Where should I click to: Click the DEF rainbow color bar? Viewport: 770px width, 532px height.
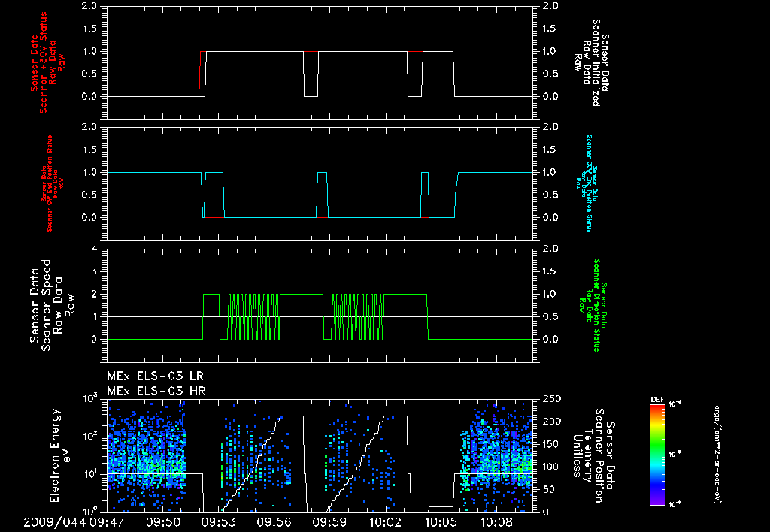(x=657, y=454)
